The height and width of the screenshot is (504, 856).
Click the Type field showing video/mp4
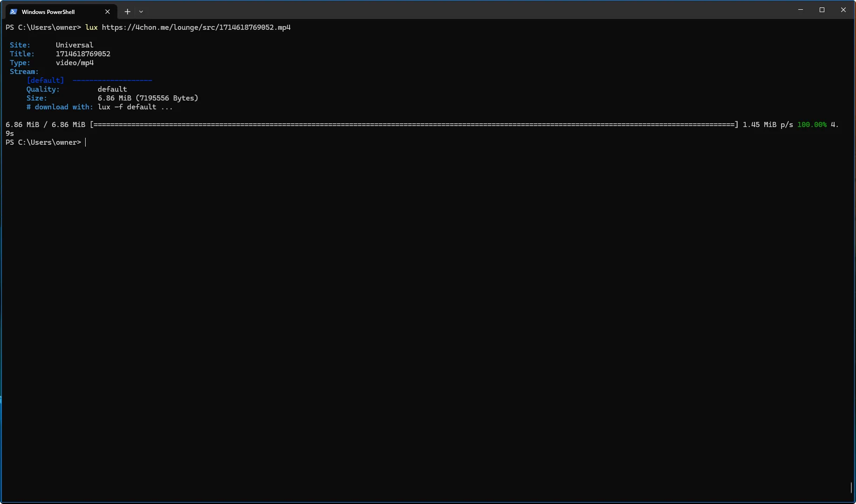pyautogui.click(x=74, y=62)
